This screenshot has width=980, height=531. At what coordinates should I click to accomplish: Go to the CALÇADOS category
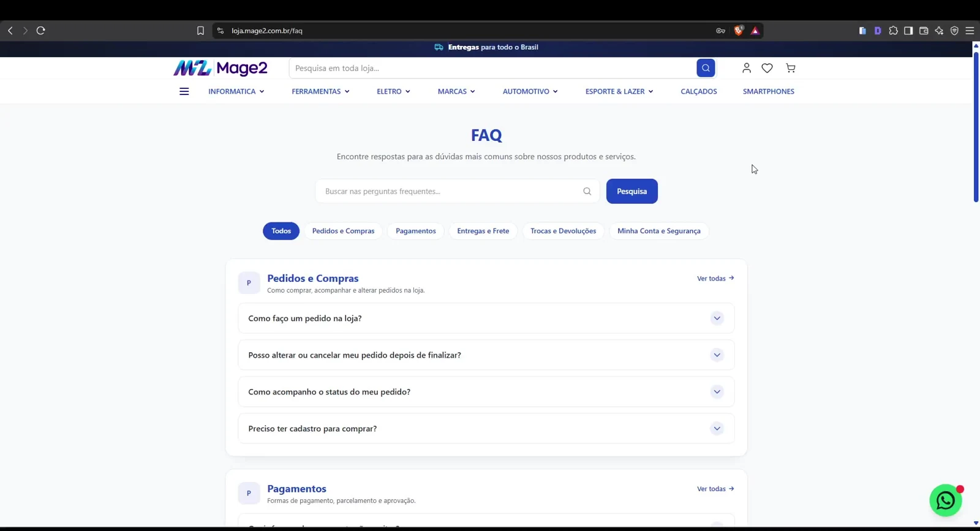point(699,91)
